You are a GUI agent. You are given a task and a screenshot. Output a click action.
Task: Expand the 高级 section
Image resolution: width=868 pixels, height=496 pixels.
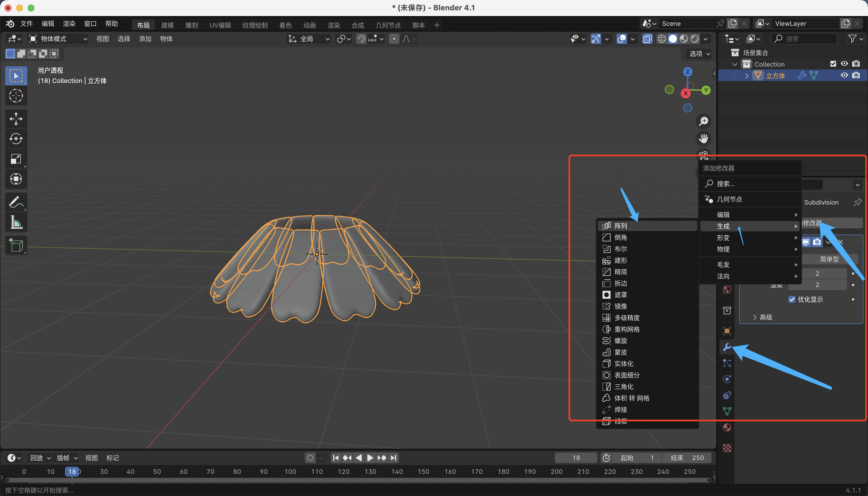(x=762, y=317)
